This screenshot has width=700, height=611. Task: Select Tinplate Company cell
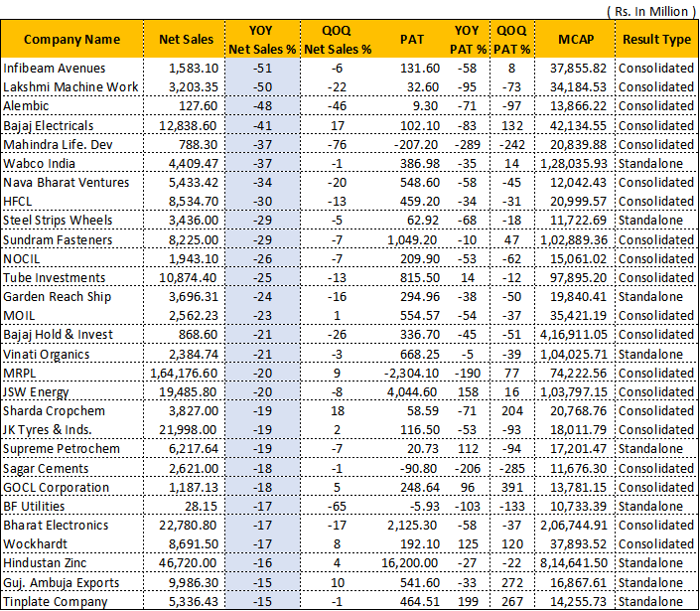coord(56,602)
